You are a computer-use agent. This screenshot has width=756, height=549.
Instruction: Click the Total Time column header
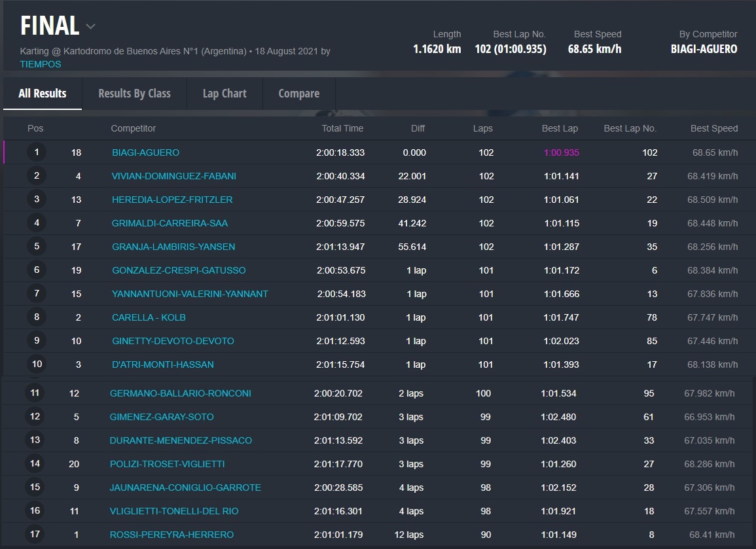342,128
